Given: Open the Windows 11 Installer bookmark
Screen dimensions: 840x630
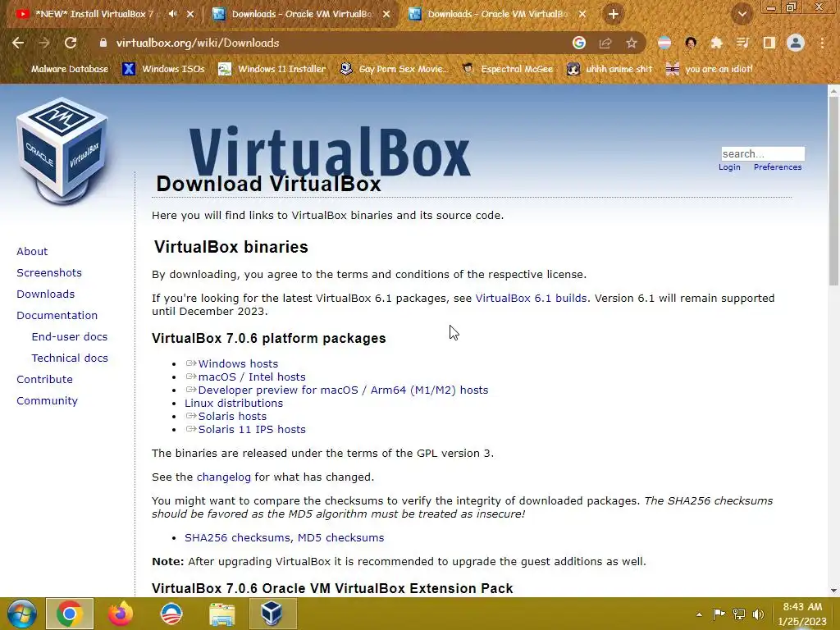Looking at the screenshot, I should [272, 69].
